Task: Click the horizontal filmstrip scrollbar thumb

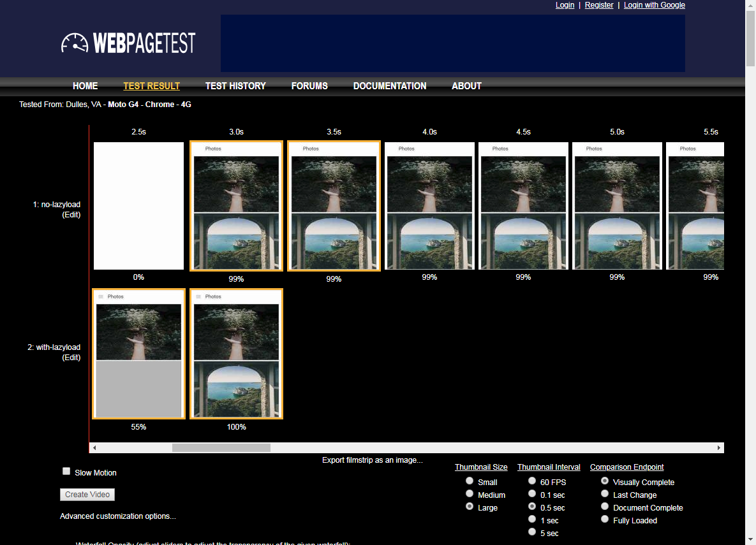Action: click(221, 448)
